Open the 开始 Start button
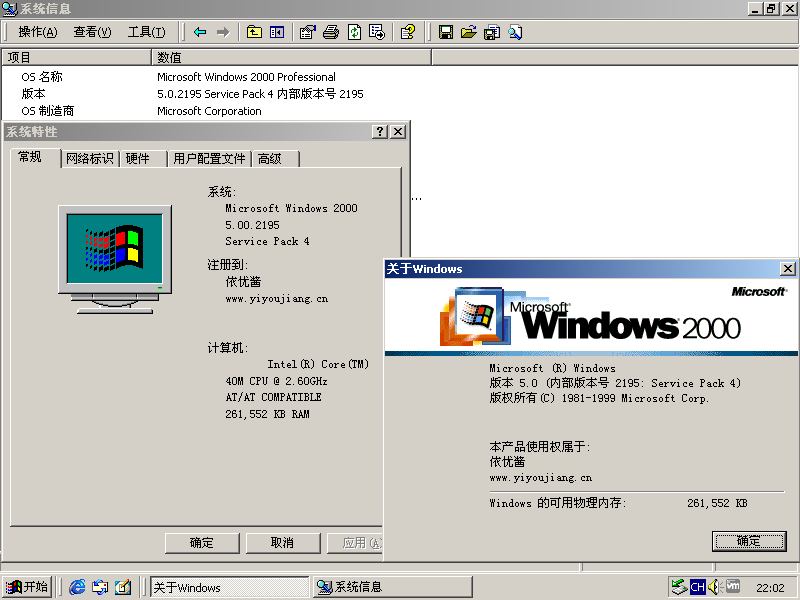Viewport: 800px width, 600px height. [27, 587]
